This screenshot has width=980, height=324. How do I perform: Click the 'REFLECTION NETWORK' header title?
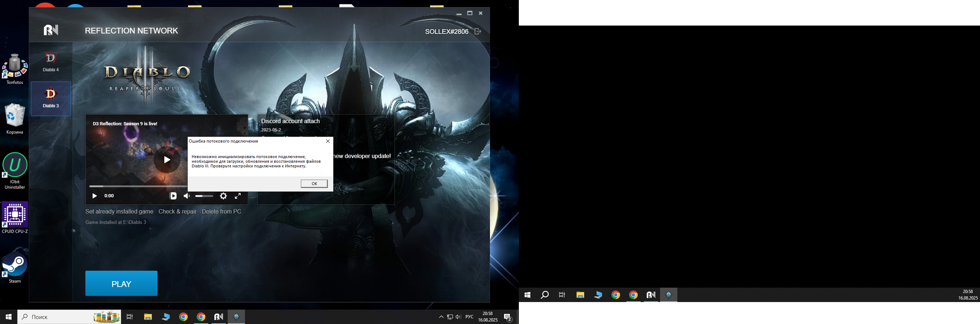(x=131, y=31)
